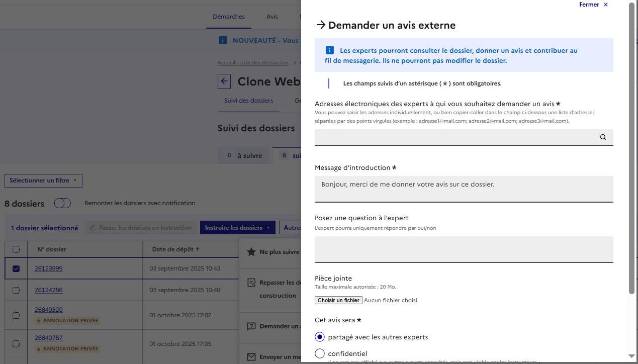Click the Choisir un fichier button

(x=338, y=300)
